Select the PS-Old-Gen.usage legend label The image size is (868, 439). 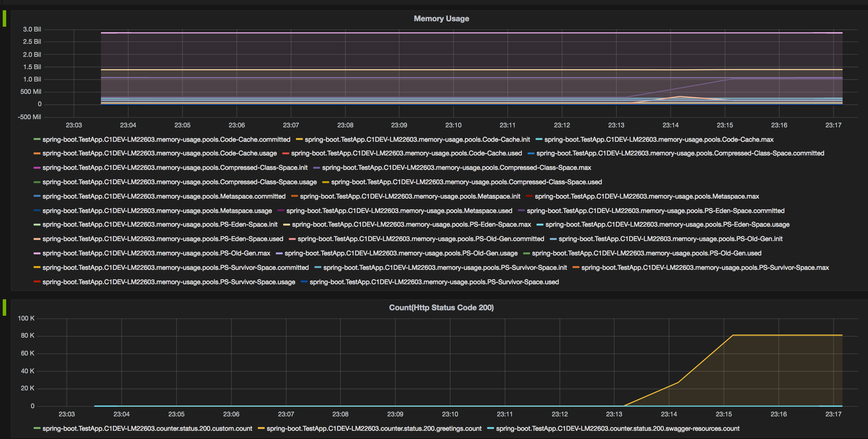[x=401, y=253]
